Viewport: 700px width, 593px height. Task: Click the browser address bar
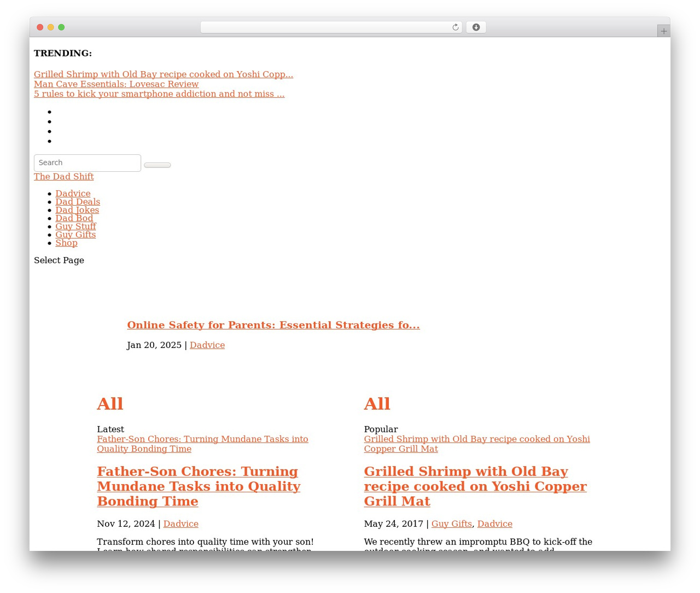pyautogui.click(x=331, y=27)
